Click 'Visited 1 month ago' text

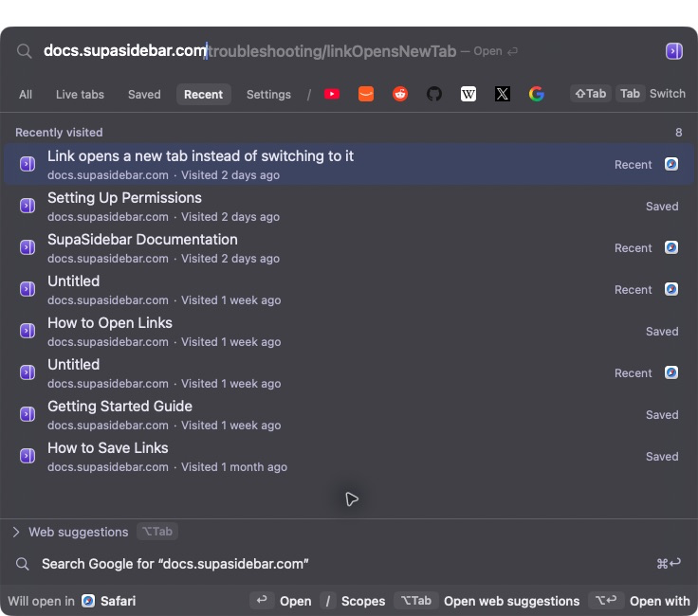233,467
